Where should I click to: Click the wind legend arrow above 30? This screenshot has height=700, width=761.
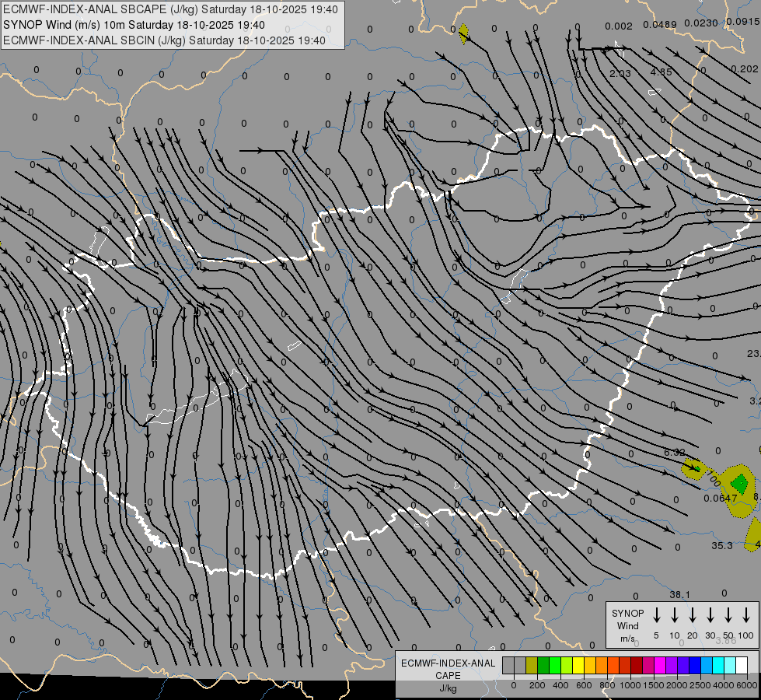point(710,615)
